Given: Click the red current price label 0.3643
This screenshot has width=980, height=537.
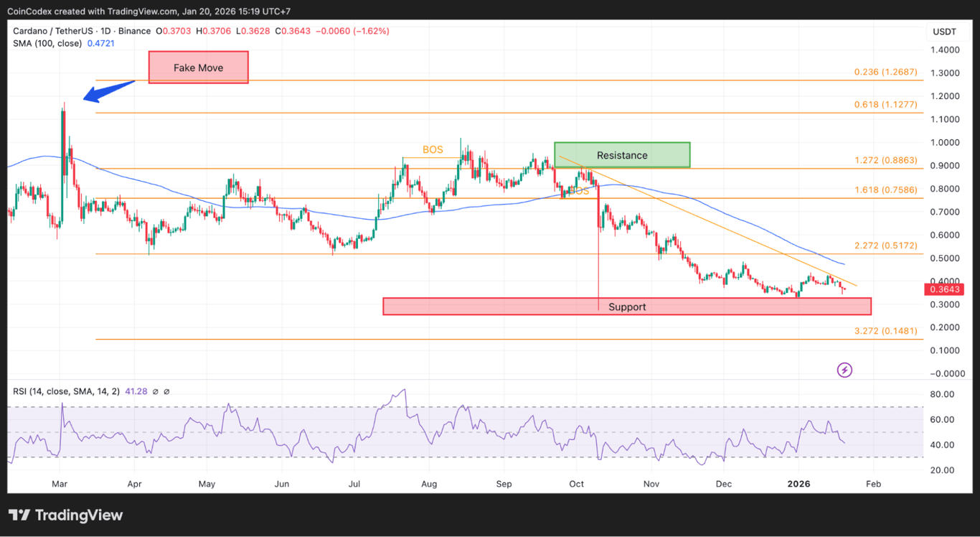Looking at the screenshot, I should [x=944, y=289].
